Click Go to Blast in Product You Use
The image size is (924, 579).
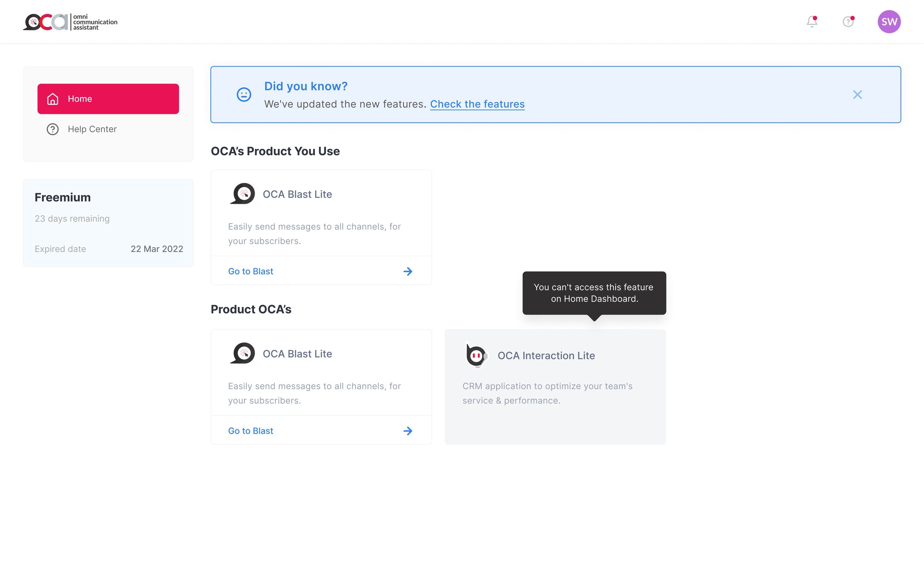pos(251,271)
